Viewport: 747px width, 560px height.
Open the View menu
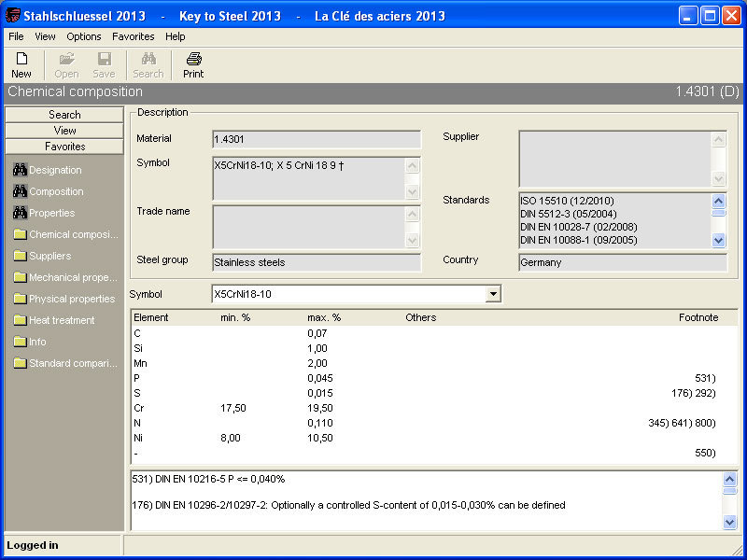45,36
